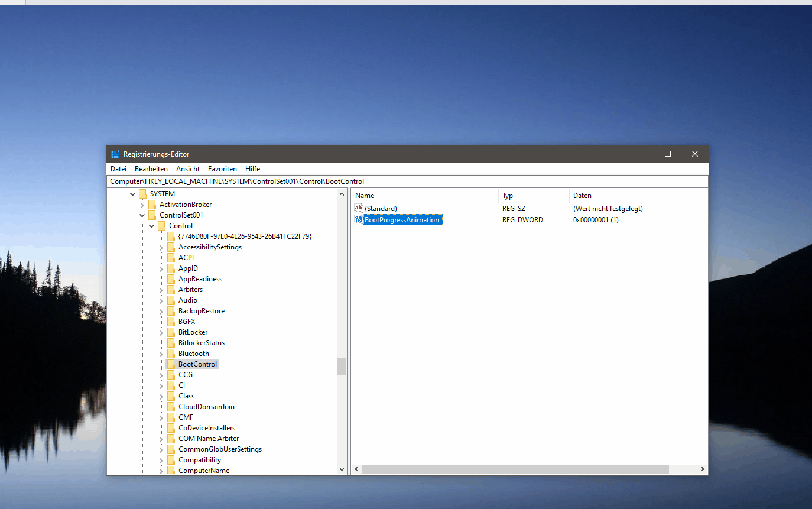Click the 0x00000001 (1) data cell

[596, 220]
